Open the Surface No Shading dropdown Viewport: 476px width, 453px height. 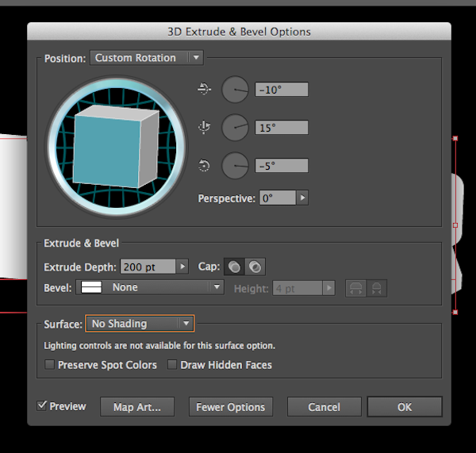pyautogui.click(x=140, y=324)
